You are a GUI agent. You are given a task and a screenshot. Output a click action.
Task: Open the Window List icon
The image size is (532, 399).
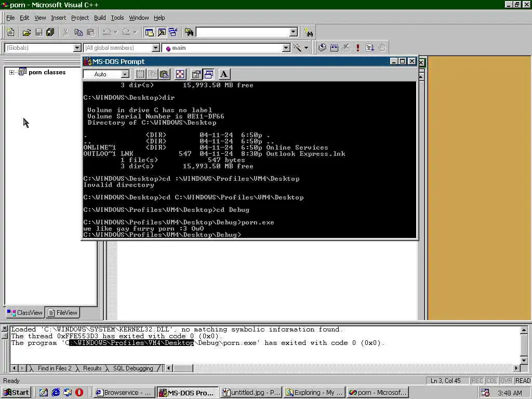(x=173, y=32)
